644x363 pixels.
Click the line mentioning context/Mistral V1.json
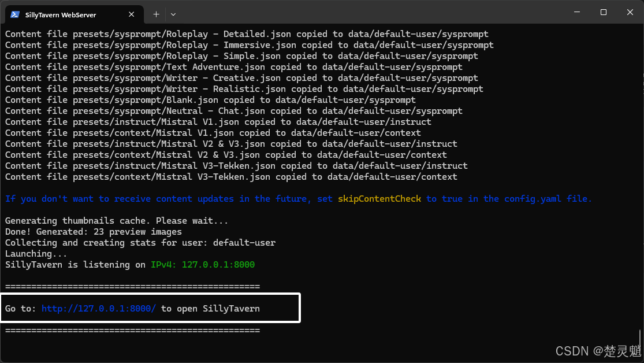(213, 133)
